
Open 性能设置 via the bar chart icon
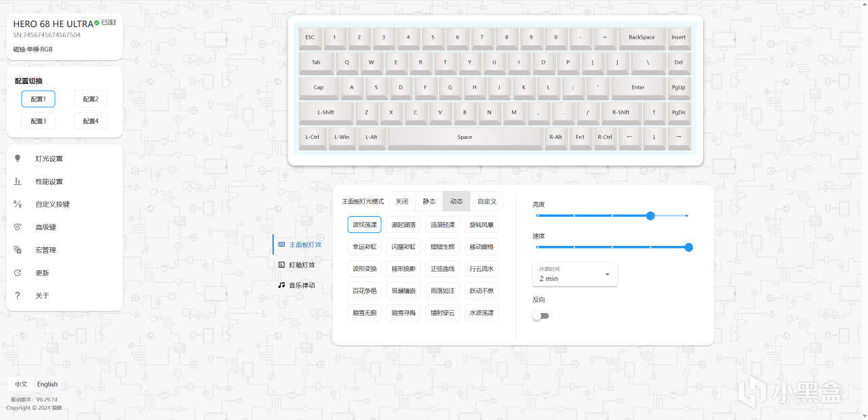click(18, 182)
